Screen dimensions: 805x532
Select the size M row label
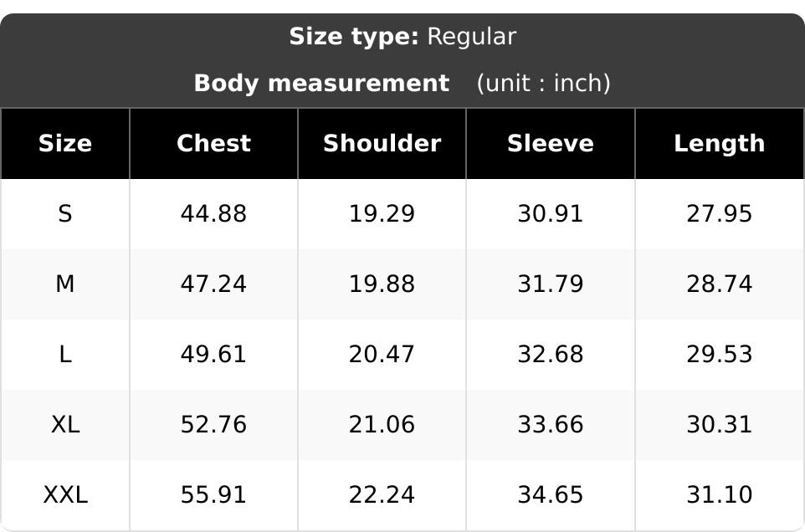[65, 284]
